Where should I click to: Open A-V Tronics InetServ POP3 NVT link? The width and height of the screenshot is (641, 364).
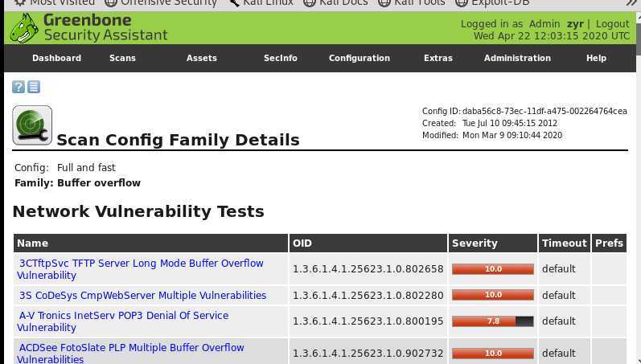click(122, 321)
